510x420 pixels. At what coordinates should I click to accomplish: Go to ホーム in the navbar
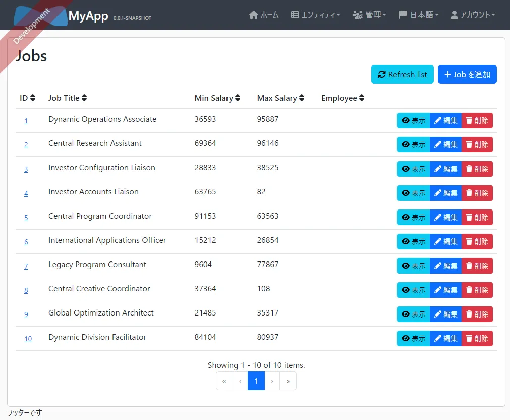tap(264, 15)
